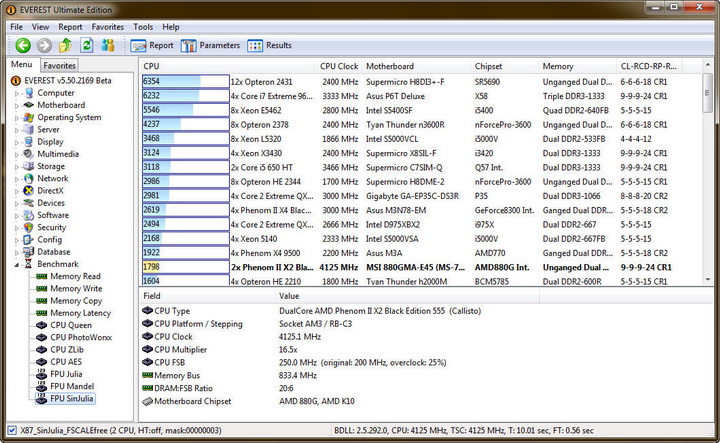Select the CPU AES benchmark
The height and width of the screenshot is (443, 720).
click(66, 362)
